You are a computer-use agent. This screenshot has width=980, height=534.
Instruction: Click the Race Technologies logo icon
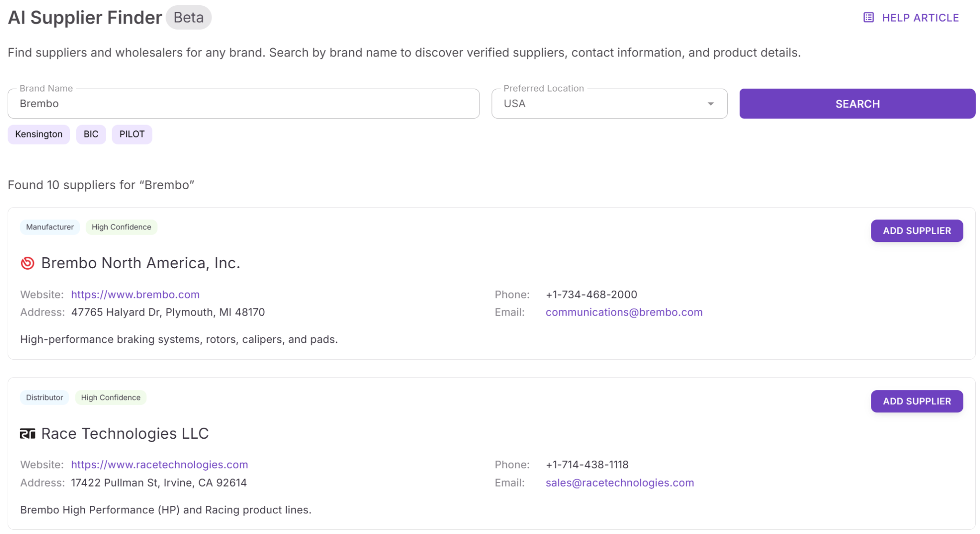pos(27,433)
